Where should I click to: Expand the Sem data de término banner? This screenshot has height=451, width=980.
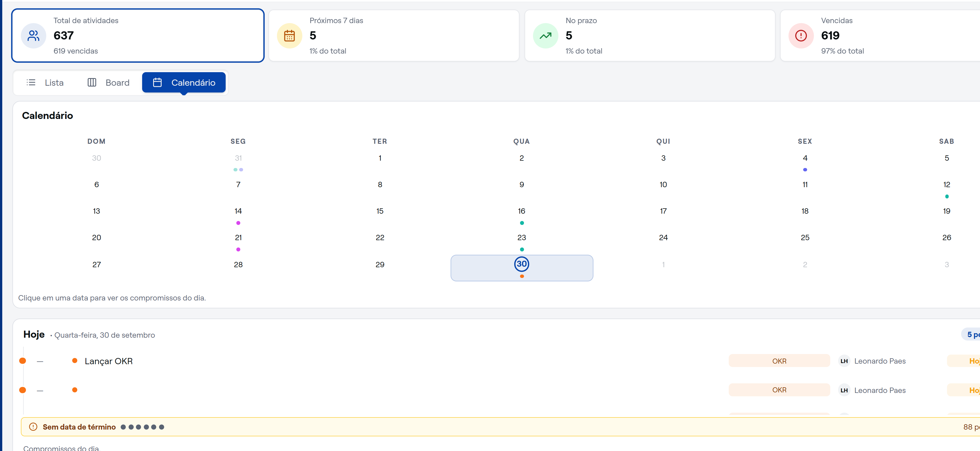[x=500, y=427]
